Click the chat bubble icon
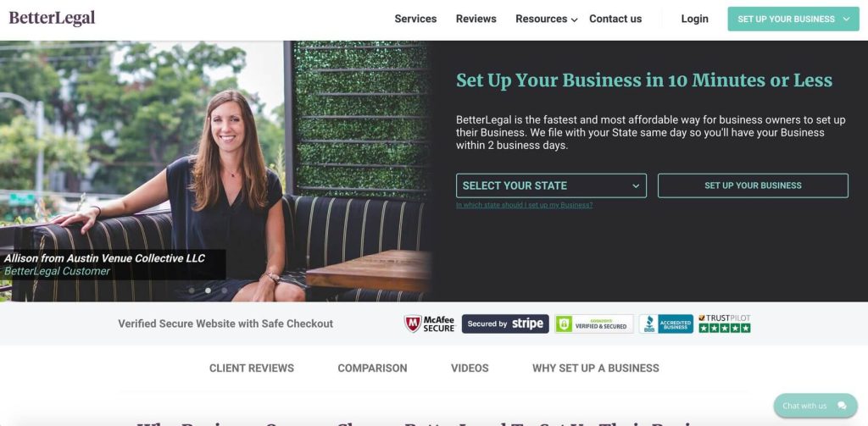The image size is (868, 426). [x=842, y=406]
